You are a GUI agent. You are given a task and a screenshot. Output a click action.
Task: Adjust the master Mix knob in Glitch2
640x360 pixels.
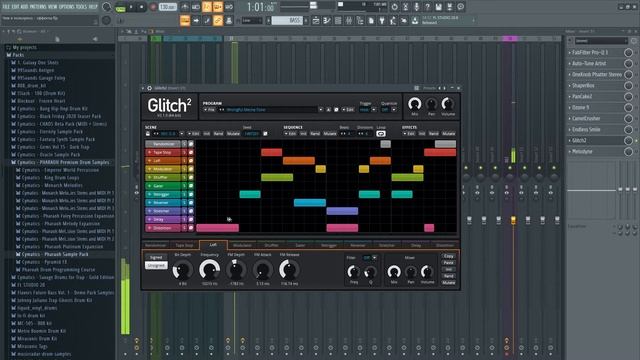(415, 104)
